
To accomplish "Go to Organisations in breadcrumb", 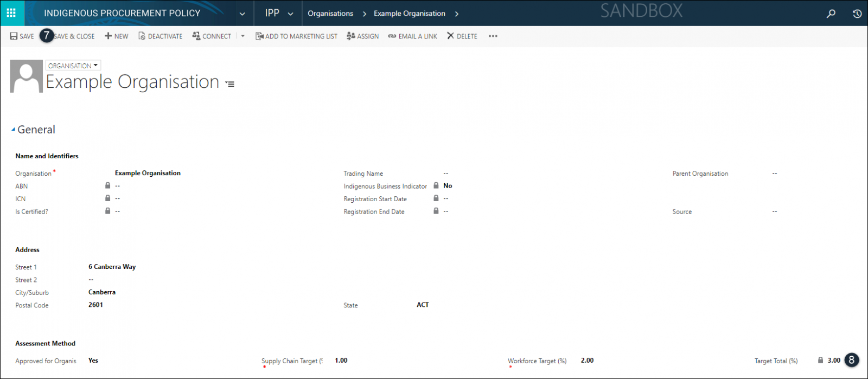I will point(330,14).
